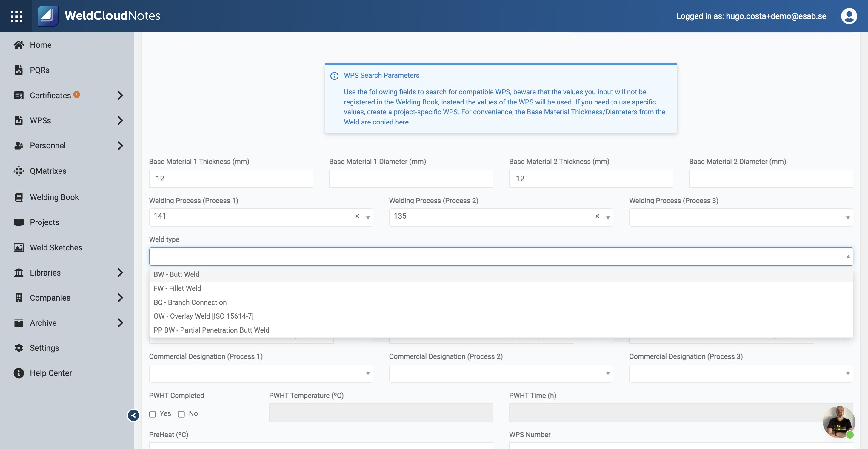Expand the Archive submenu chevron
Screen dimensions: 868x449
pos(120,323)
